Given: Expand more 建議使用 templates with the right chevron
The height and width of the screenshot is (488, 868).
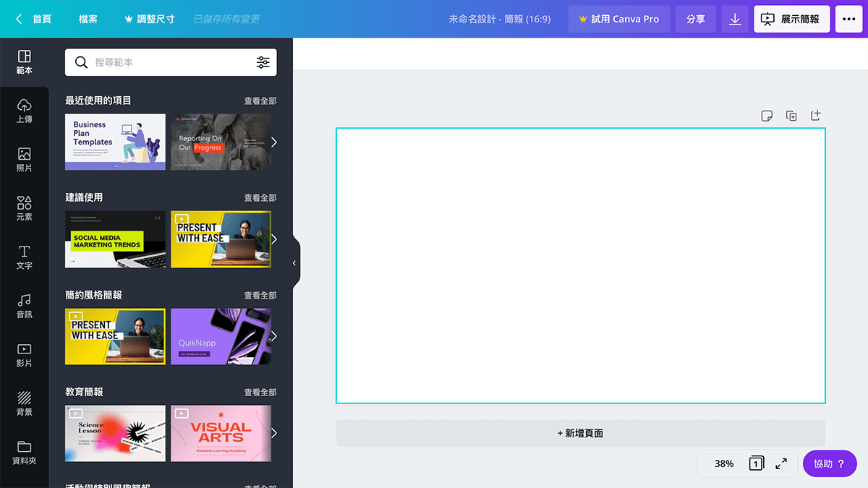Looking at the screenshot, I should pyautogui.click(x=273, y=239).
